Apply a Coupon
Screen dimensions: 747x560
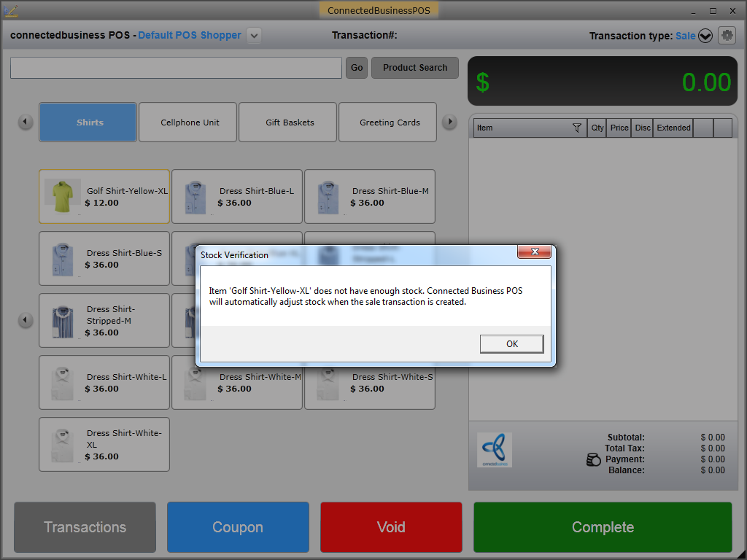(238, 527)
